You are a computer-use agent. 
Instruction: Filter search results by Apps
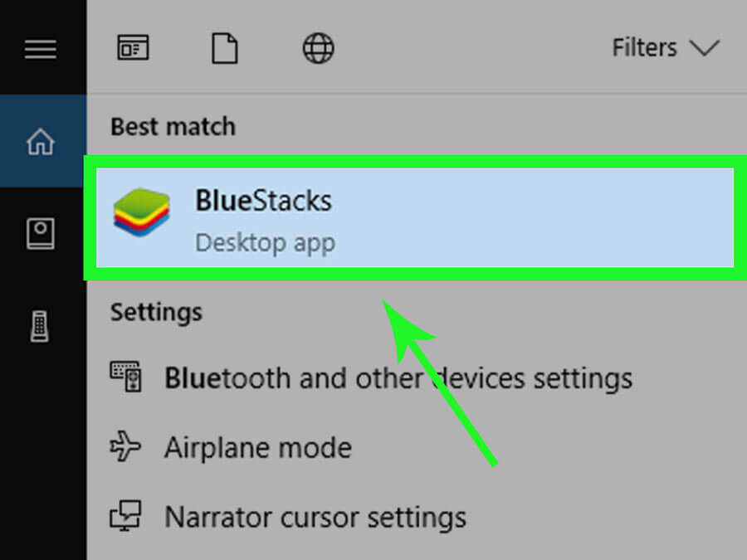pyautogui.click(x=133, y=49)
